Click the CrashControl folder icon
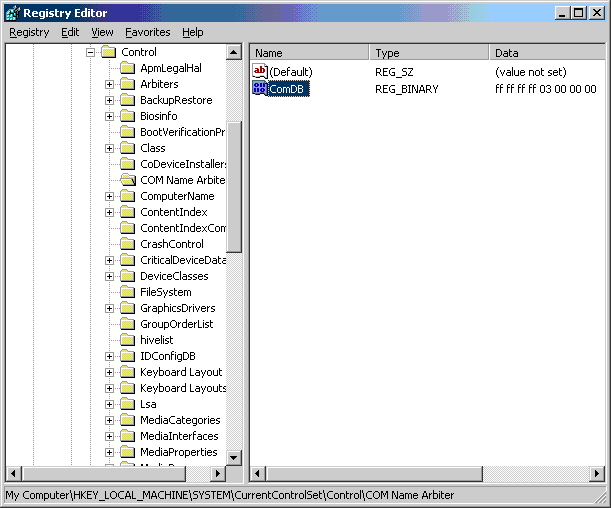Viewport: 611px width, 508px height. pyautogui.click(x=127, y=244)
